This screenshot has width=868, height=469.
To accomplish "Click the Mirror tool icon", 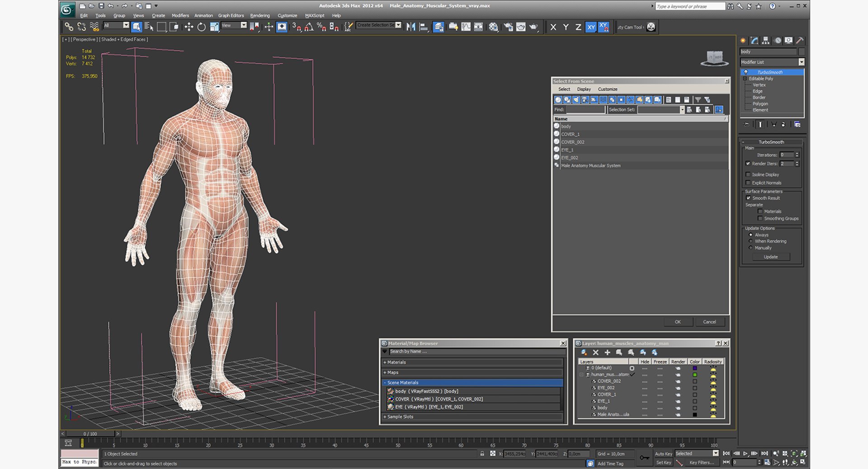I will pos(410,27).
